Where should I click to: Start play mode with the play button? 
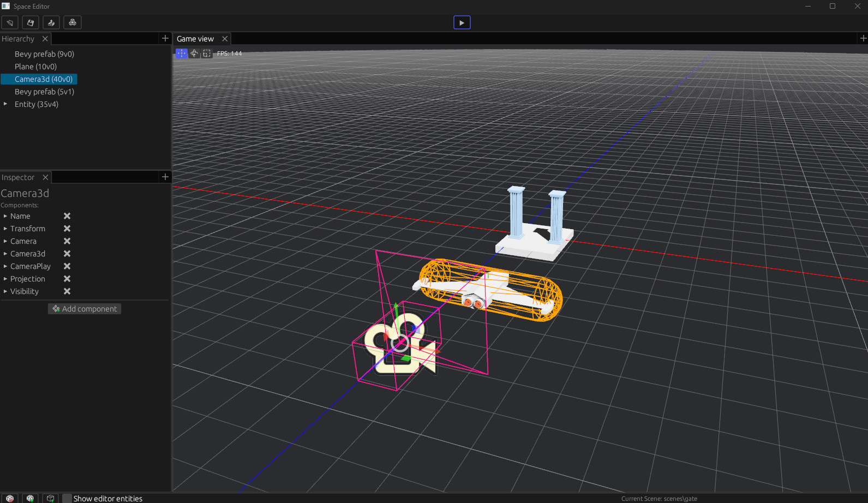click(x=462, y=22)
